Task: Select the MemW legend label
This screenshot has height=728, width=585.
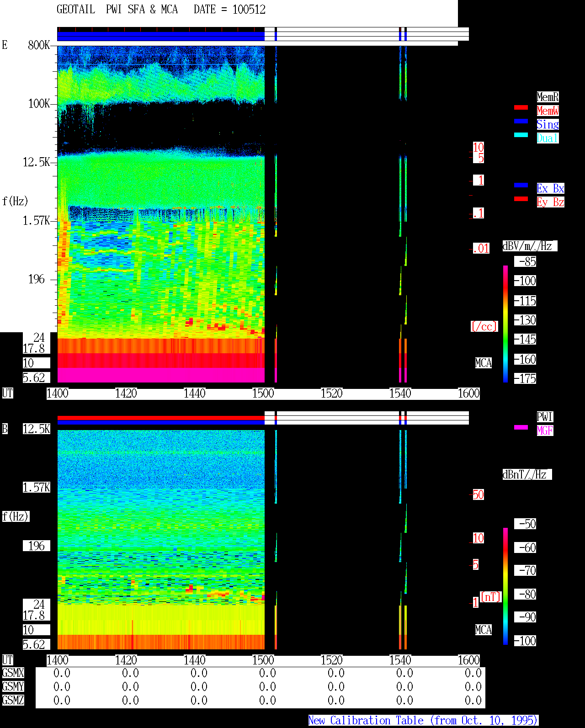Action: 548,111
